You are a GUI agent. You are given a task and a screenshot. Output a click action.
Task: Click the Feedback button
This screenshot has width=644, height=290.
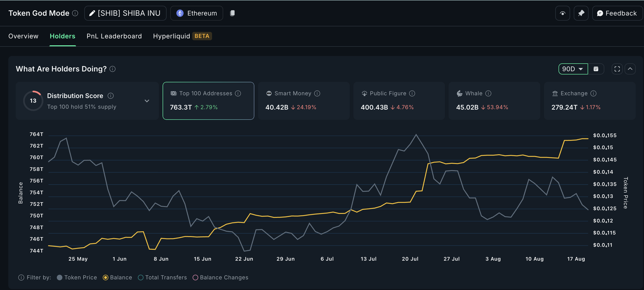[617, 13]
